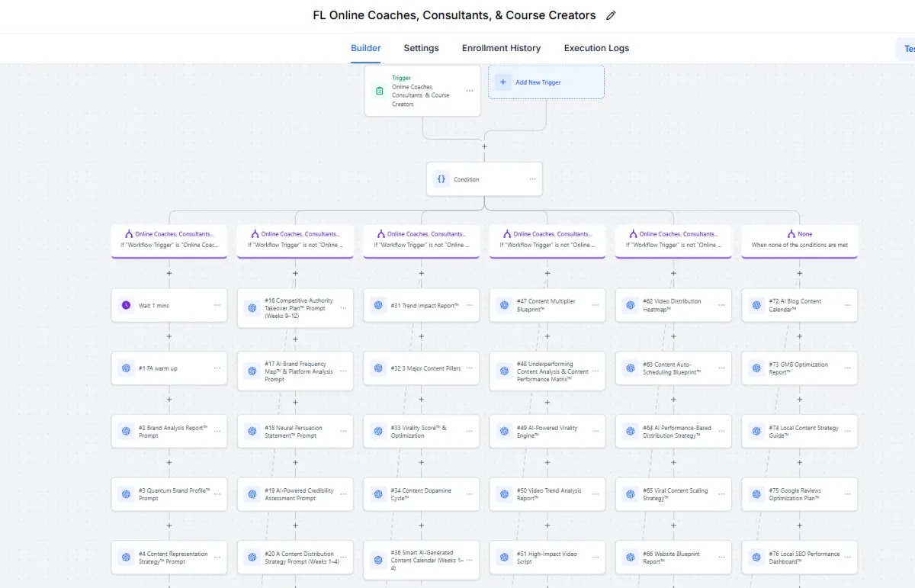The width and height of the screenshot is (915, 588).
Task: Open three-dots menu on Trigger card
Action: [x=470, y=91]
